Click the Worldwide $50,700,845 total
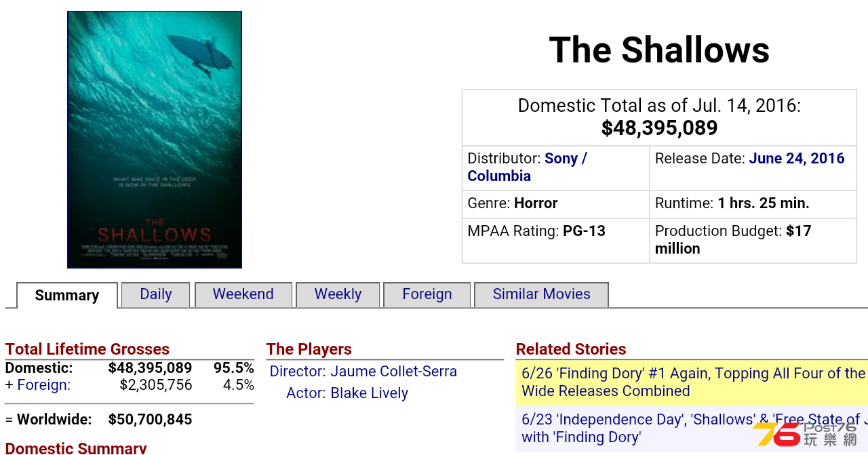This screenshot has width=868, height=455. [150, 420]
